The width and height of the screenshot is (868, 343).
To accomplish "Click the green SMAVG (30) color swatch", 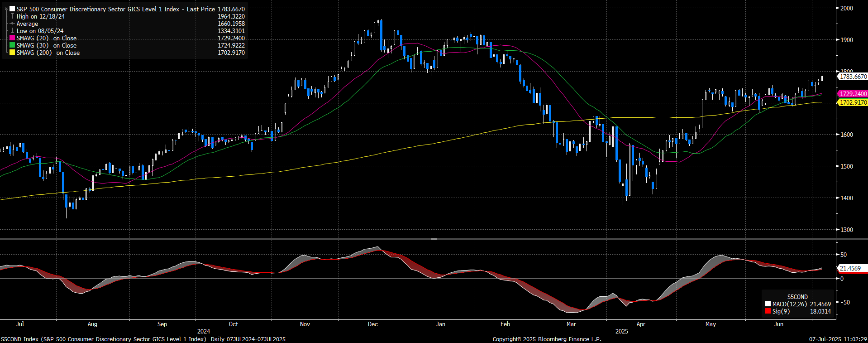I will (x=12, y=45).
